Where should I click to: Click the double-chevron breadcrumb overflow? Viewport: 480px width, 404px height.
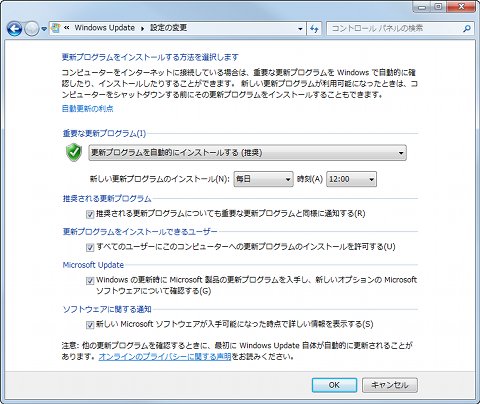point(67,28)
